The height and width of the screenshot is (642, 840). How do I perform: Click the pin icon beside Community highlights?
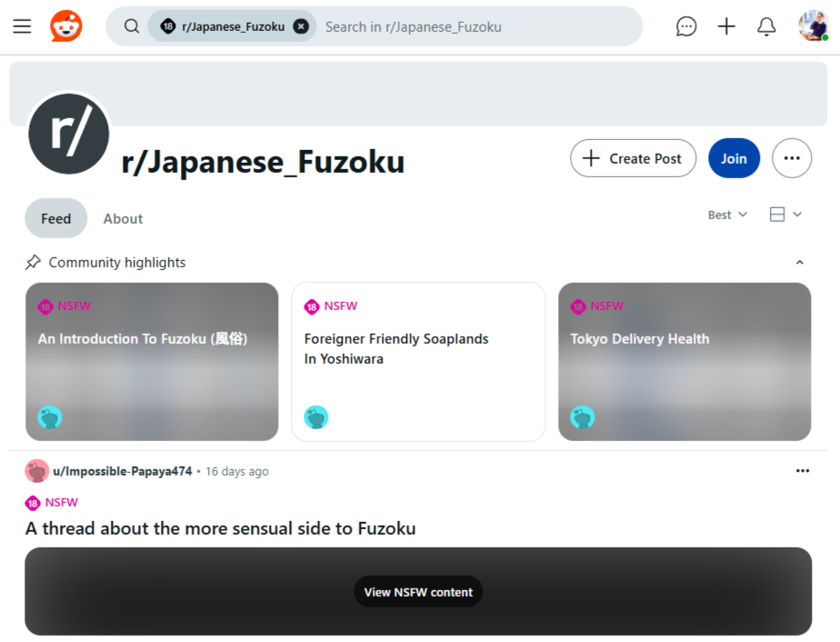coord(34,263)
